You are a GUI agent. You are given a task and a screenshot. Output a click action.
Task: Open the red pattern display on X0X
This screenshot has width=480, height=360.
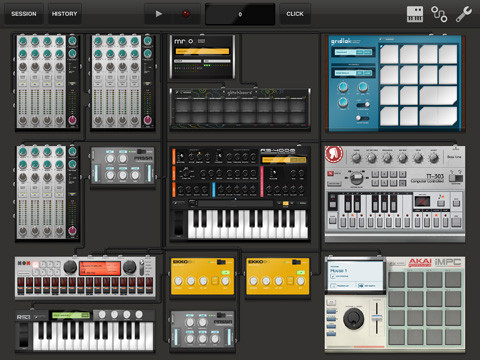100,268
